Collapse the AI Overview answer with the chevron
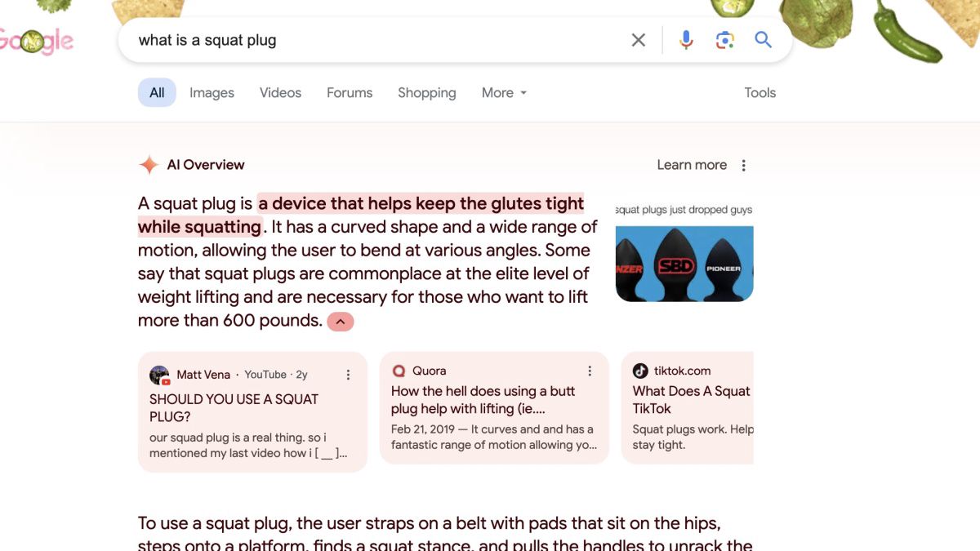 (341, 322)
